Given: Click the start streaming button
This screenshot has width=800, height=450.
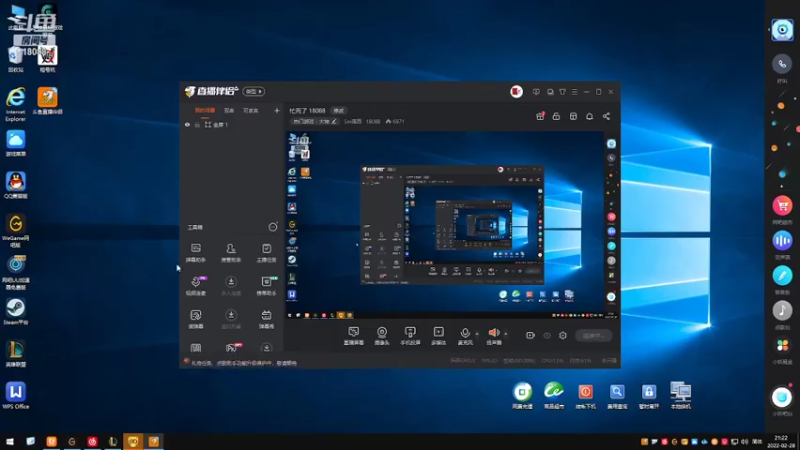Looking at the screenshot, I should pyautogui.click(x=593, y=336).
